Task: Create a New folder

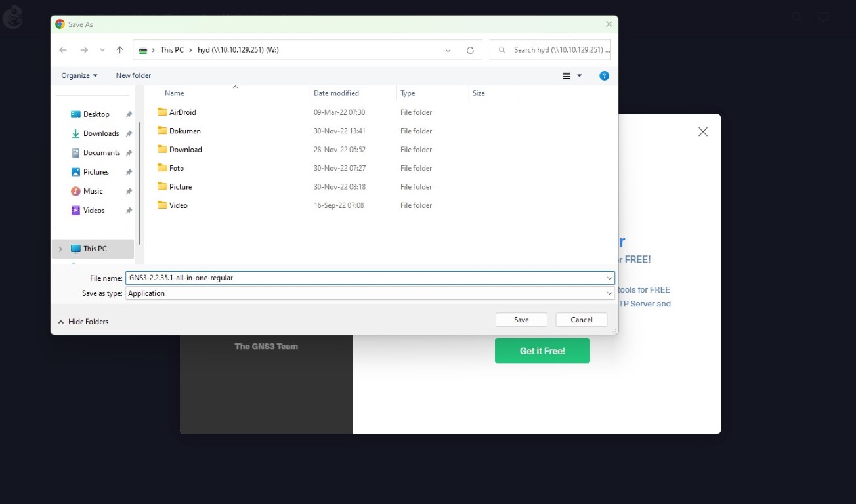Action: coord(133,75)
